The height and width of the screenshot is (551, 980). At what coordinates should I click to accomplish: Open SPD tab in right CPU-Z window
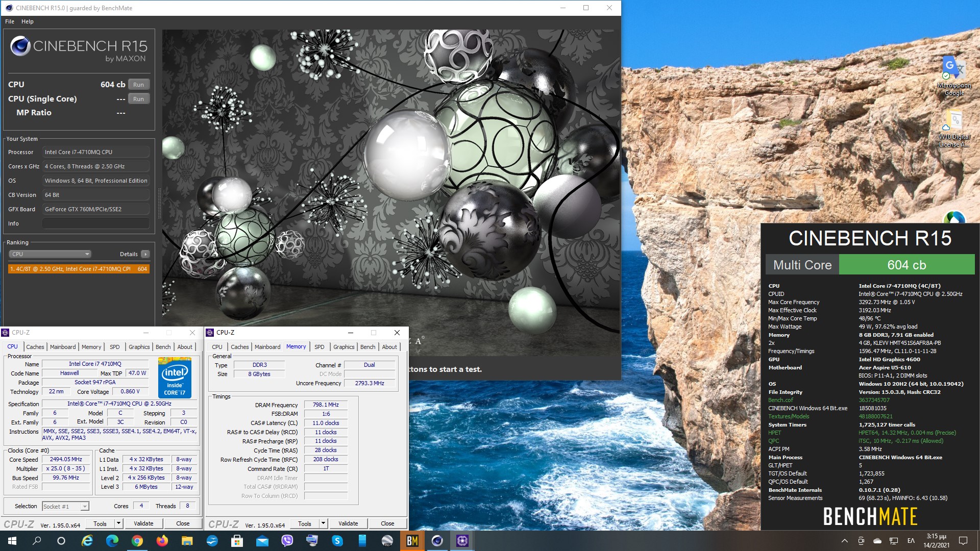[320, 347]
